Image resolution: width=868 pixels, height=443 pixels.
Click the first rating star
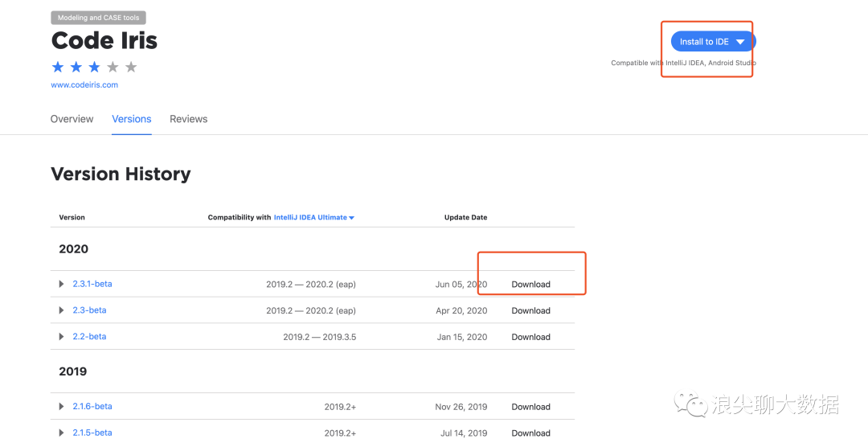point(58,67)
